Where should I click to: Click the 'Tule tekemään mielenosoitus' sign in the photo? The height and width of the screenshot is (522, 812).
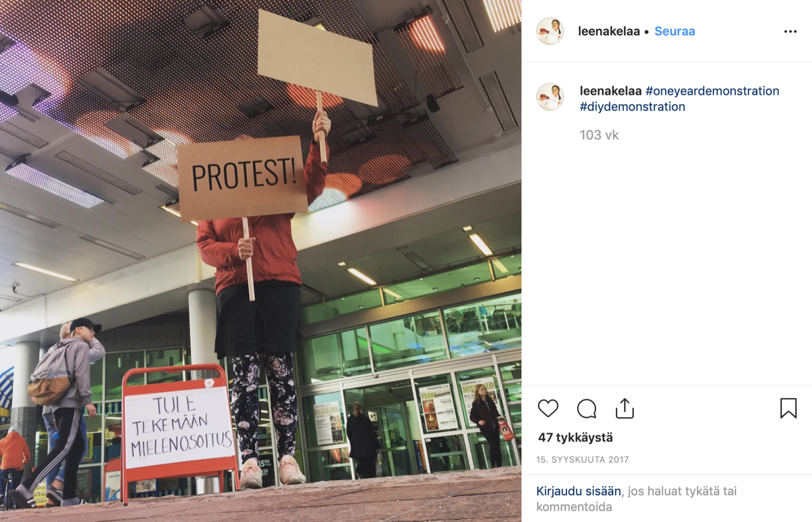click(180, 427)
